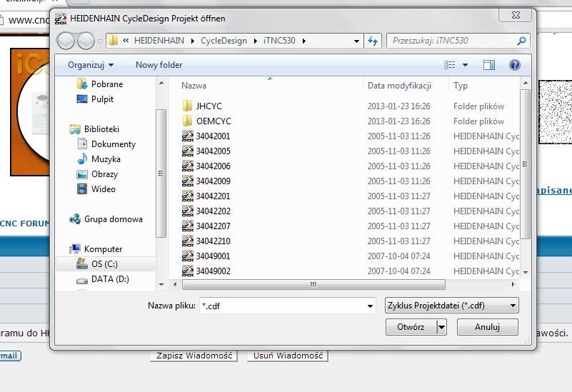Select the file 34042202

(206, 211)
